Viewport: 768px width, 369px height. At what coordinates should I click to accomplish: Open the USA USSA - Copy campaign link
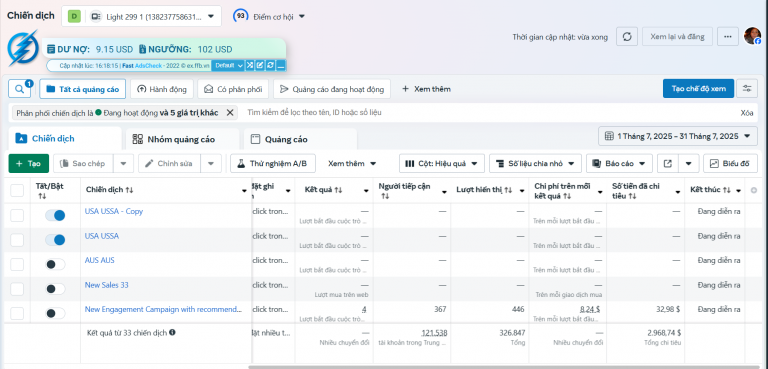pos(114,211)
